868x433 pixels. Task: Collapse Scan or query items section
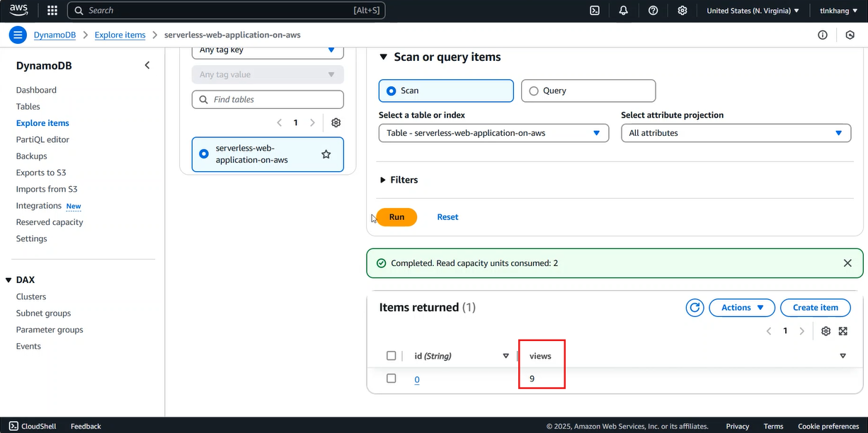383,57
